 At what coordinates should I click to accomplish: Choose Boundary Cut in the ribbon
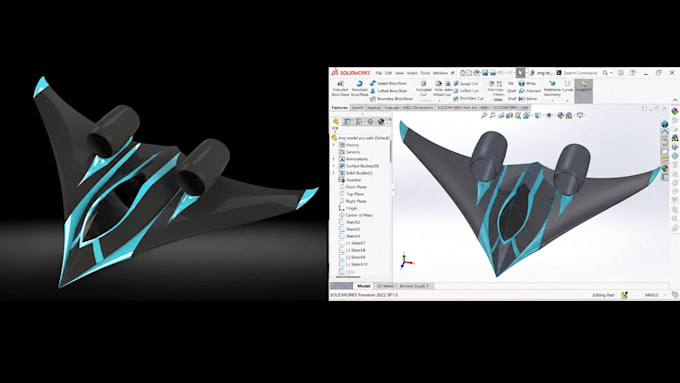click(468, 98)
